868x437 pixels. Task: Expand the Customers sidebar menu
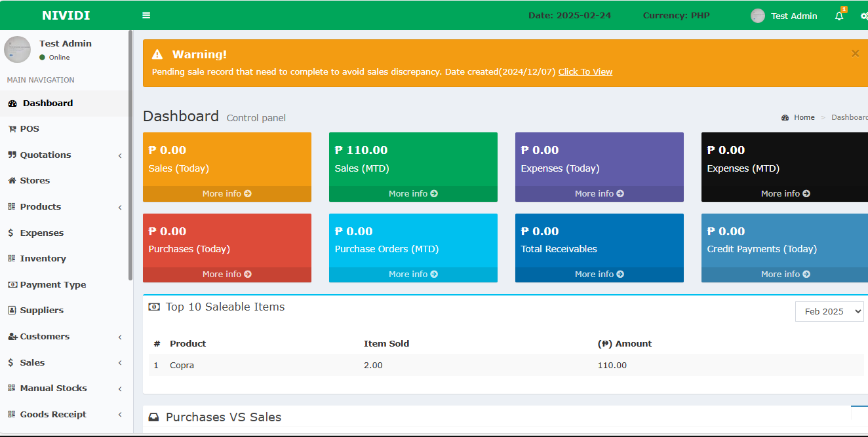[45, 336]
